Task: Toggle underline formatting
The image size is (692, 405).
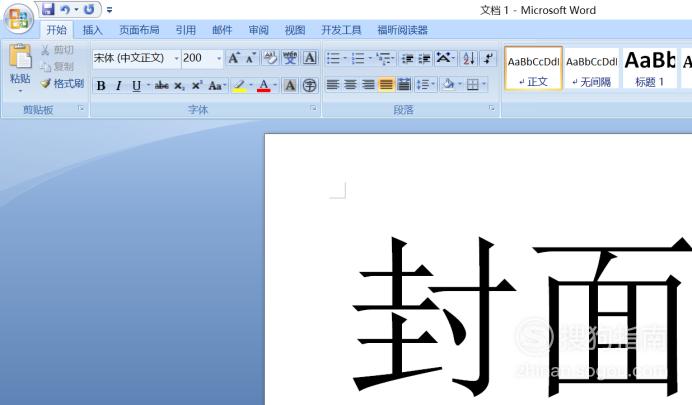Action: [x=136, y=85]
